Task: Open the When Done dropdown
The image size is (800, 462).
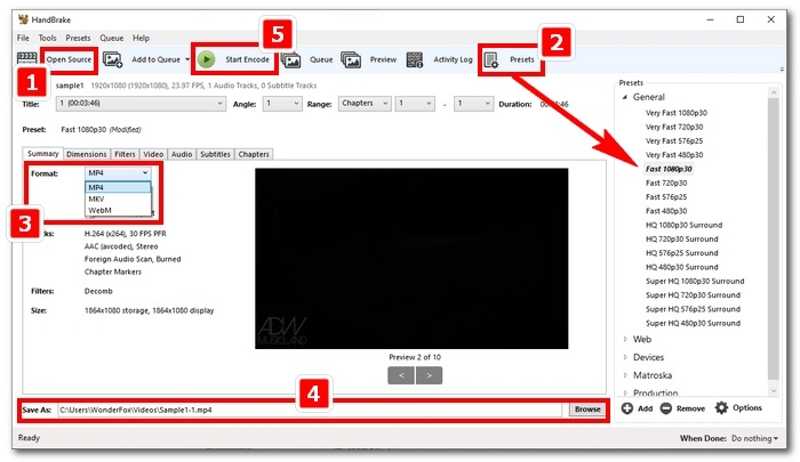Action: [755, 439]
